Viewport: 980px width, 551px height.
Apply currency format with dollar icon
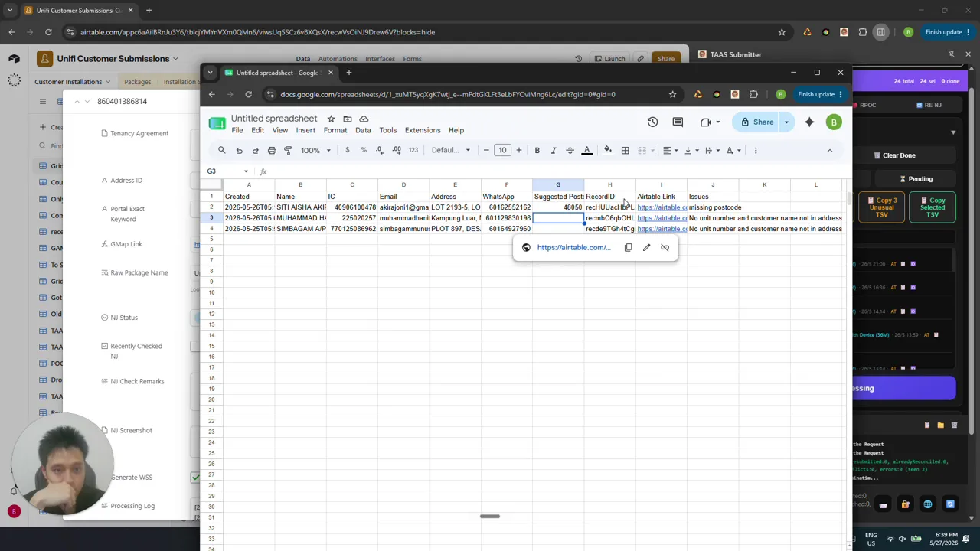347,150
